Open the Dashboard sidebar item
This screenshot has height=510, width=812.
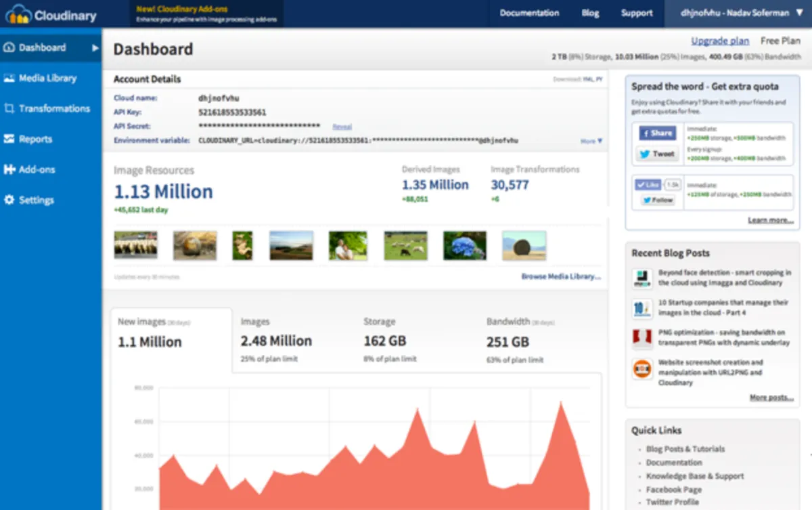51,47
